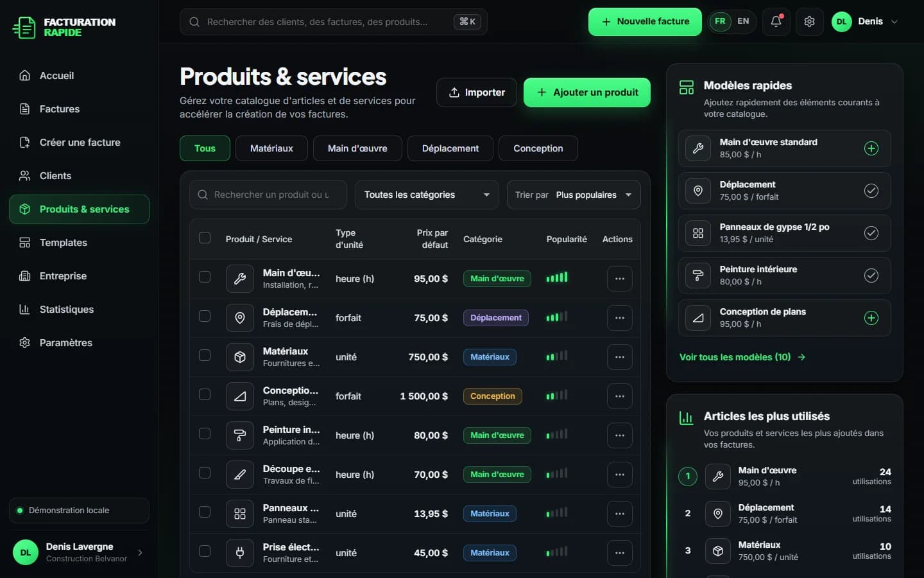Click the Facturation Rapide logo

(x=64, y=27)
